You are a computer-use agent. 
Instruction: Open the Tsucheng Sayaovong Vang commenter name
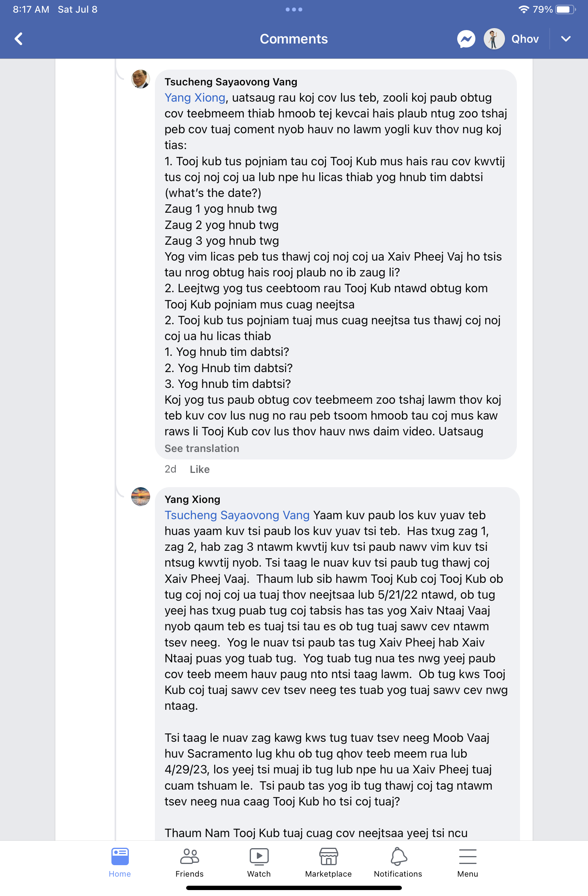(231, 82)
